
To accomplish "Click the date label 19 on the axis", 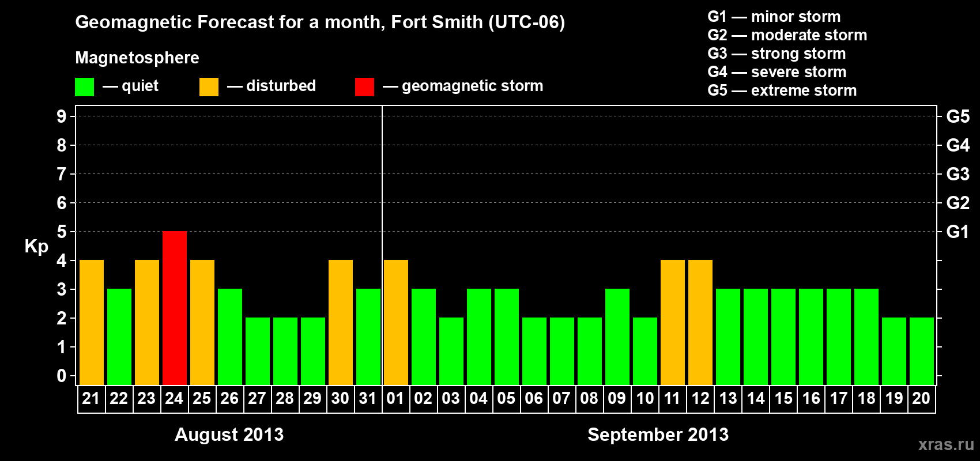I will [x=894, y=398].
